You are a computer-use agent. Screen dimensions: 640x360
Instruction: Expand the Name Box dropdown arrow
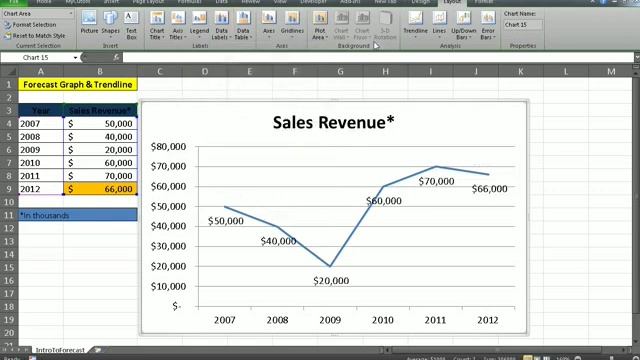75,58
